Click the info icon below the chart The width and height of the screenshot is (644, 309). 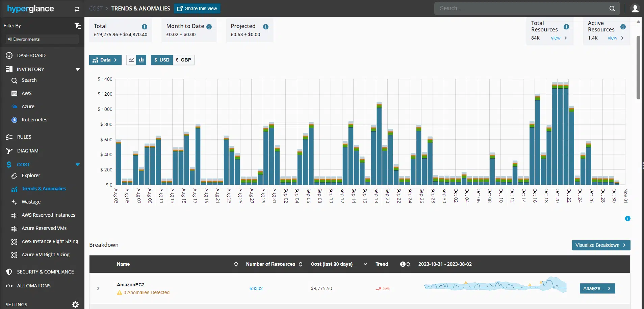[x=627, y=218]
